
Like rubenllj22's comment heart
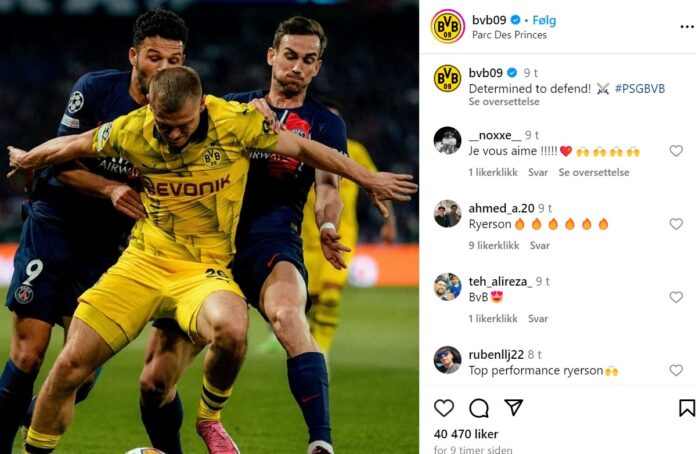pyautogui.click(x=676, y=370)
